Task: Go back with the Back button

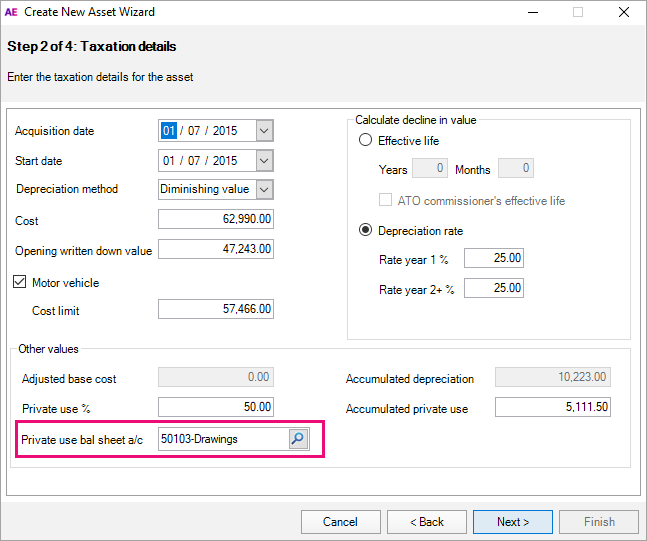Action: pyautogui.click(x=425, y=521)
